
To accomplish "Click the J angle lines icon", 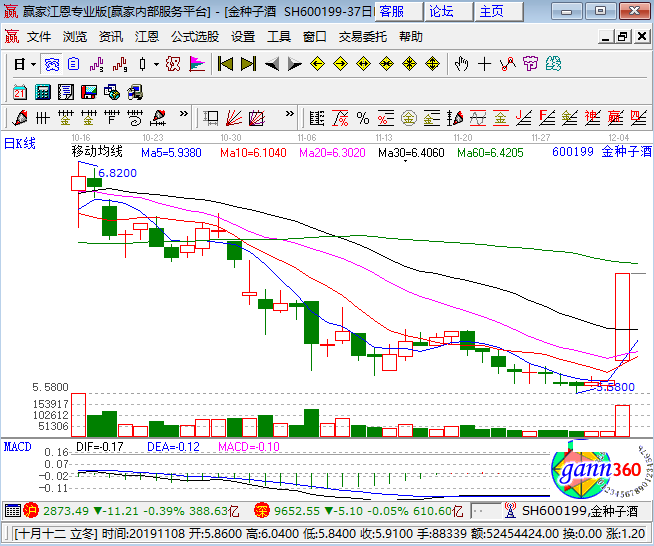I will click(x=524, y=118).
